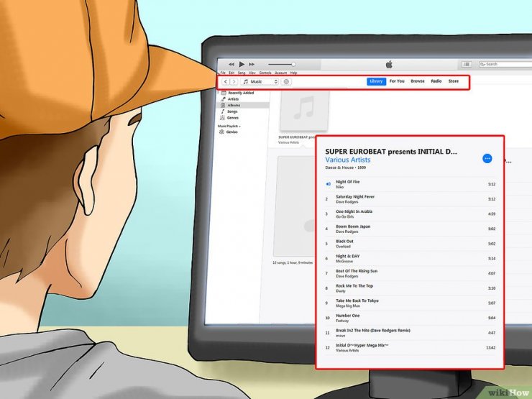This screenshot has height=399, width=532.
Task: Switch to the Store tab
Action: [454, 81]
